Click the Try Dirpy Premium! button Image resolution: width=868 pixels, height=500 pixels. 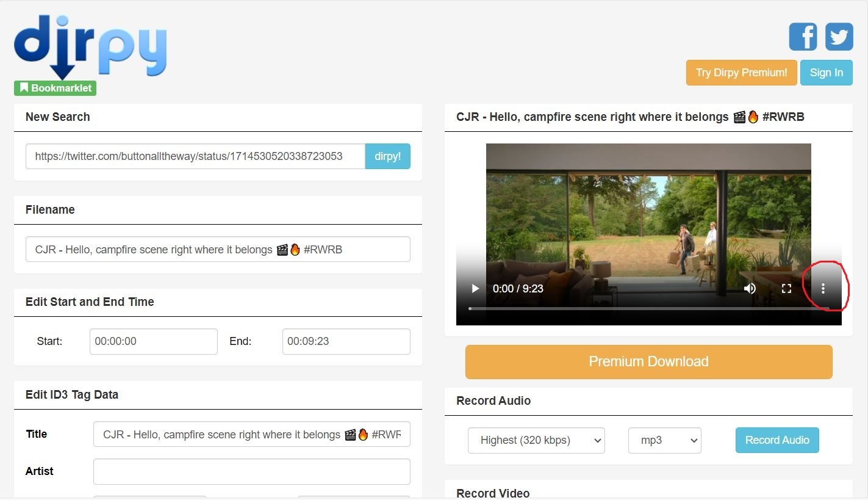click(x=741, y=73)
